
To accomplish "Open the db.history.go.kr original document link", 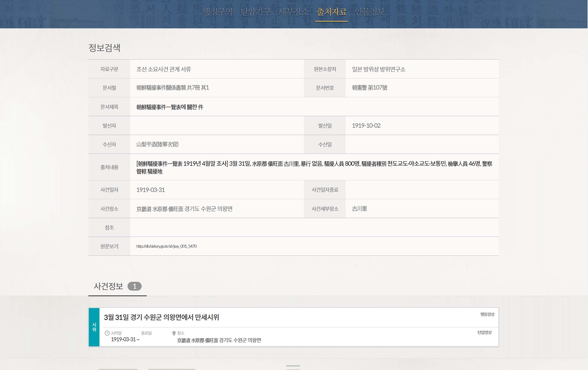I will (x=166, y=246).
